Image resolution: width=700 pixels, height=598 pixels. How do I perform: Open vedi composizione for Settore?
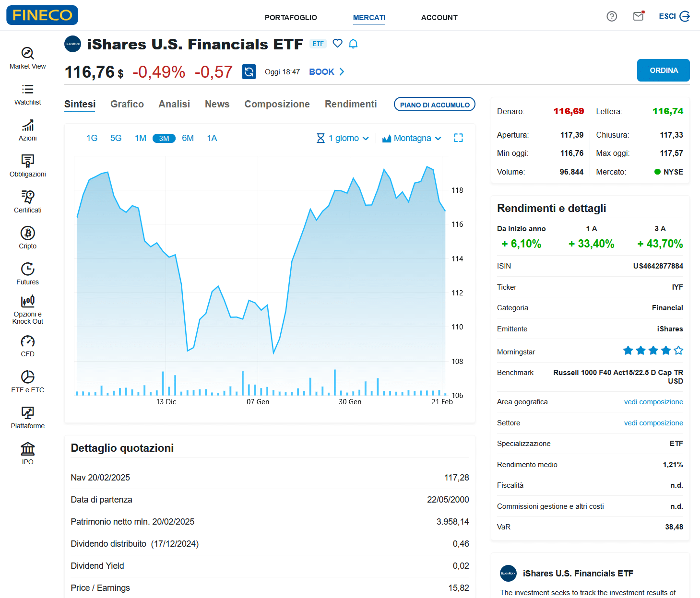[x=653, y=423]
